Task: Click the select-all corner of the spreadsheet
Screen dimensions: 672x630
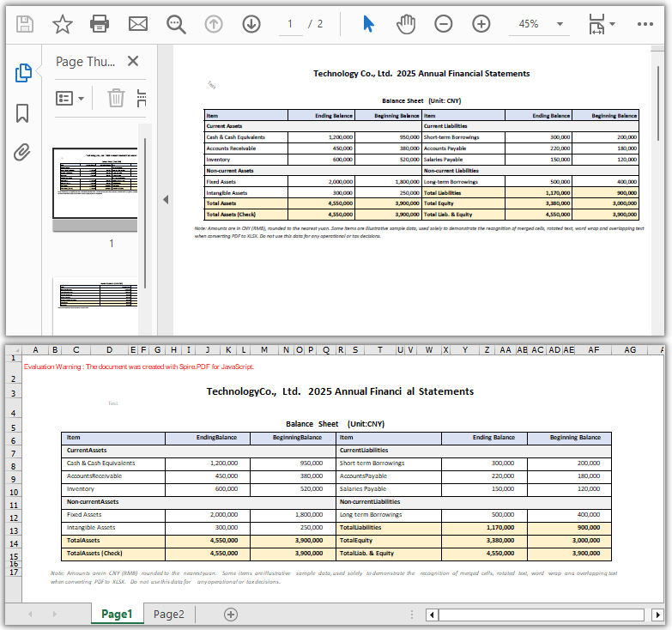Action: pos(13,349)
